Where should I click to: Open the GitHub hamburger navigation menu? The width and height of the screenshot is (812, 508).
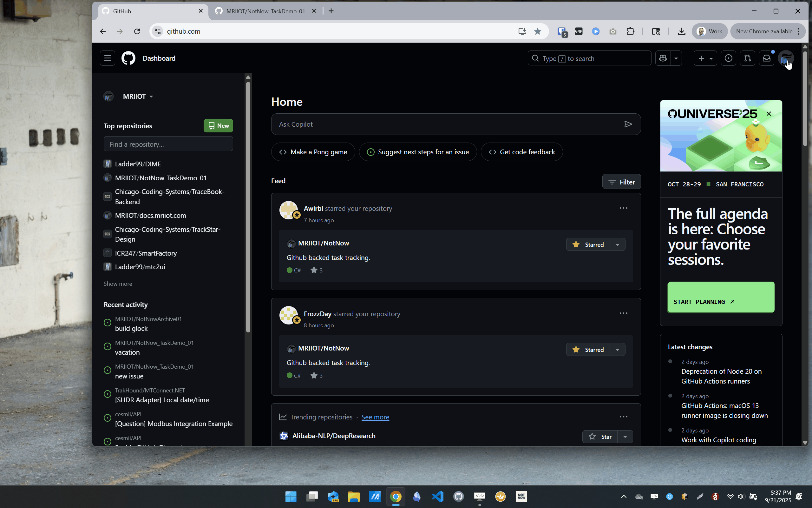point(108,58)
